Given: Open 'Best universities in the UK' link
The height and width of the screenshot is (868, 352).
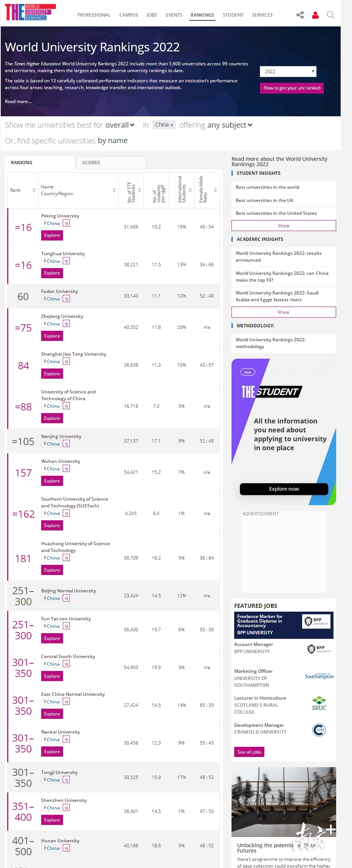Looking at the screenshot, I should [x=264, y=200].
